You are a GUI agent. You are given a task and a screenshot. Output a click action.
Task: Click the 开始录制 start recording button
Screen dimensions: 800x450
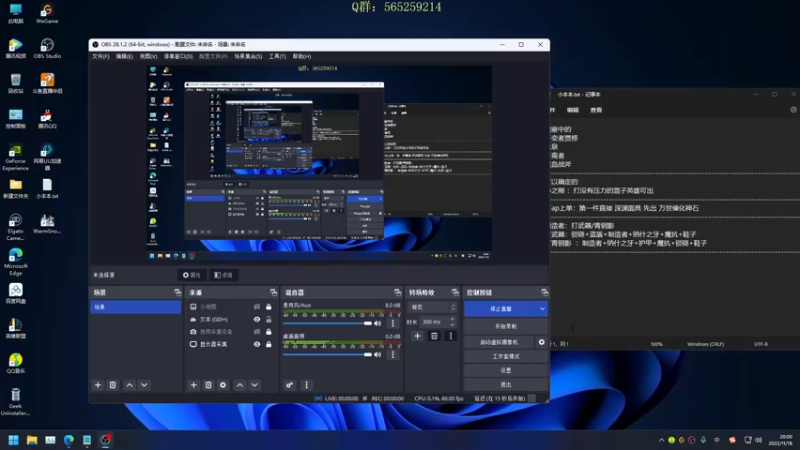[x=506, y=326]
